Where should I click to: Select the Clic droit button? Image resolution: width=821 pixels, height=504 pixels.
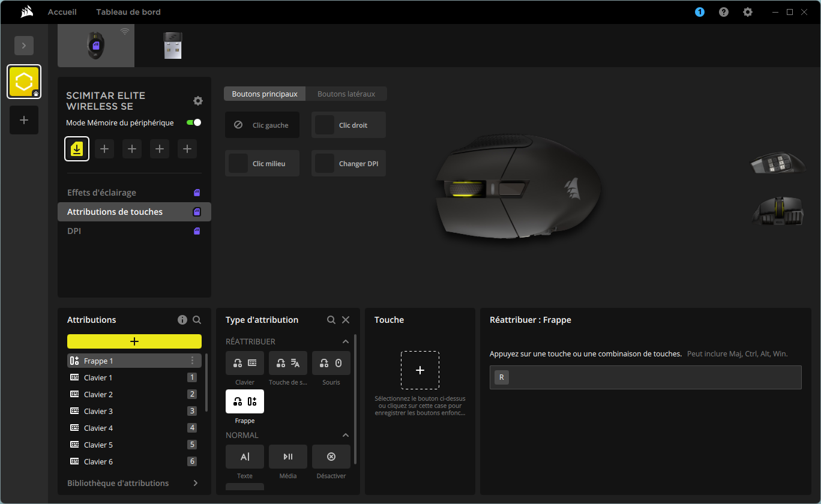pos(349,125)
